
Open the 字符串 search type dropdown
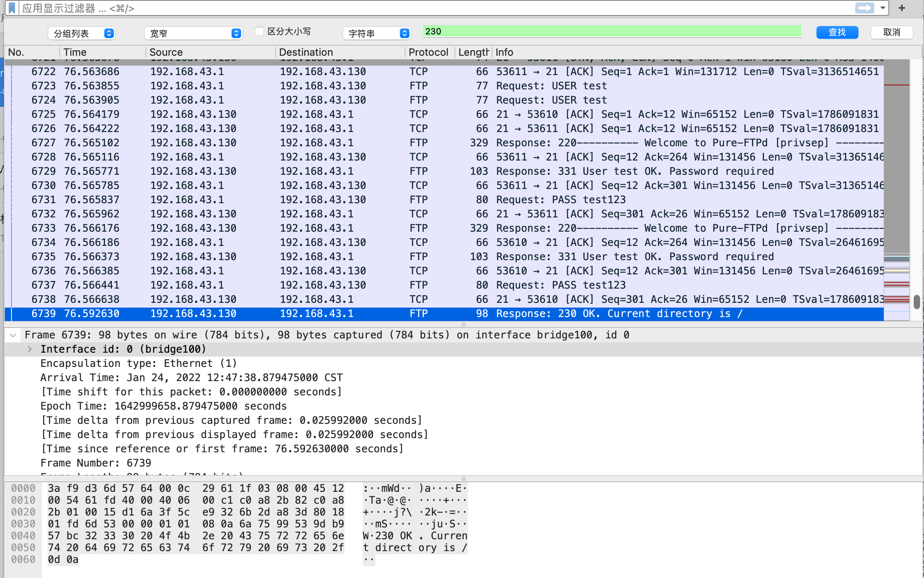click(x=377, y=33)
